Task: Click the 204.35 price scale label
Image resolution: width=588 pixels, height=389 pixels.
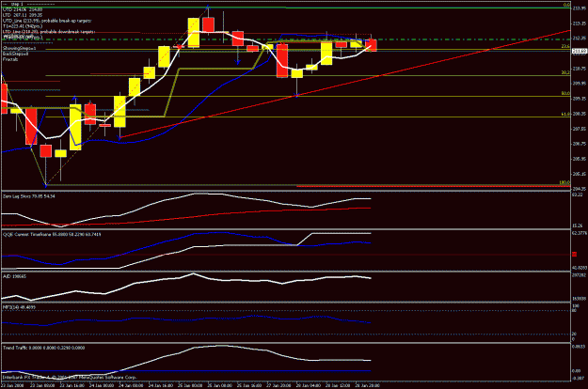Action: pyautogui.click(x=580, y=189)
